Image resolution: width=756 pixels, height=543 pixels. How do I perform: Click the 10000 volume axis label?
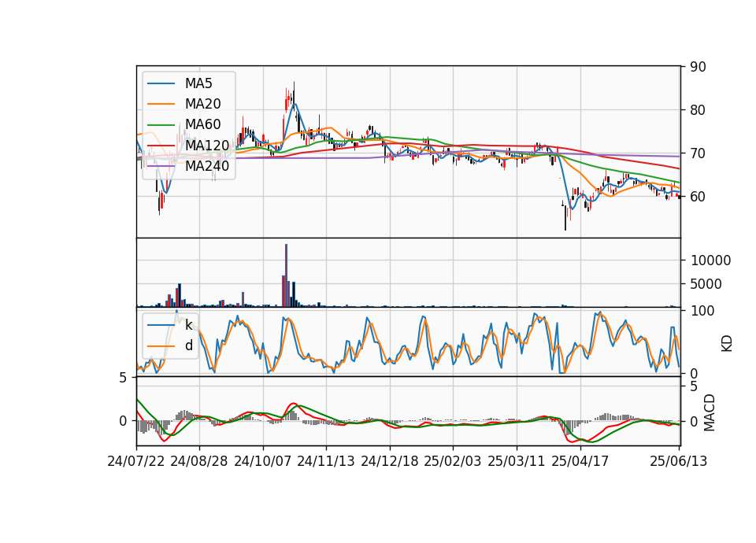710,260
